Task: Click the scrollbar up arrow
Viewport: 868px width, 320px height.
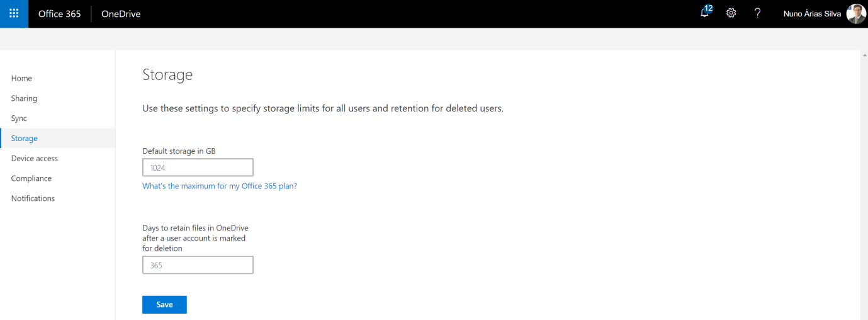Action: pos(864,55)
